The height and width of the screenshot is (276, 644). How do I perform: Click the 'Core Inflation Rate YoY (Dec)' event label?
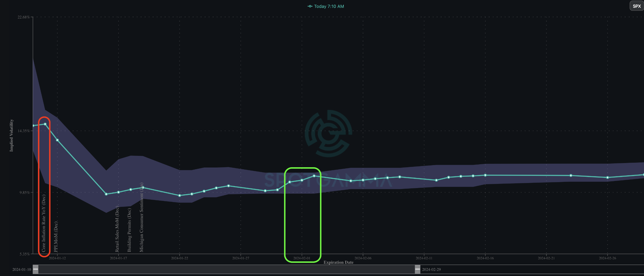(44, 223)
